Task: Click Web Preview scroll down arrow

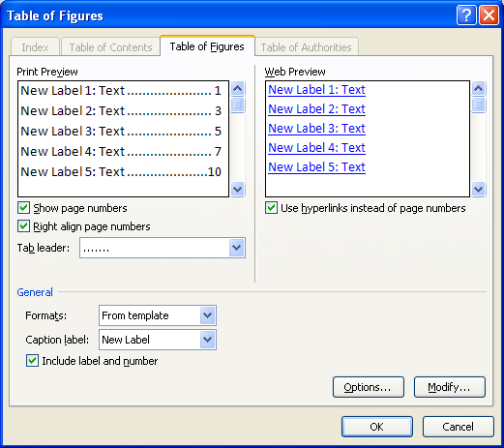Action: (x=479, y=189)
